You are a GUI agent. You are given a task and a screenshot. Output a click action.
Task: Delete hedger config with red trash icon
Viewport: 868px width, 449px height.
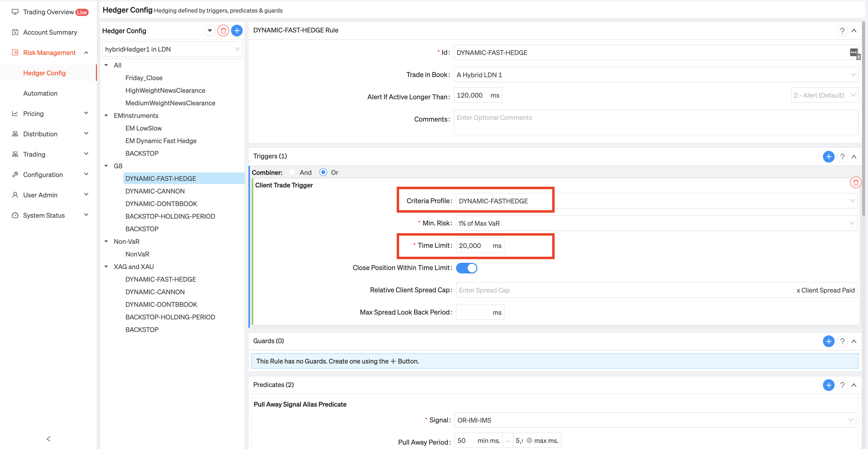click(223, 31)
